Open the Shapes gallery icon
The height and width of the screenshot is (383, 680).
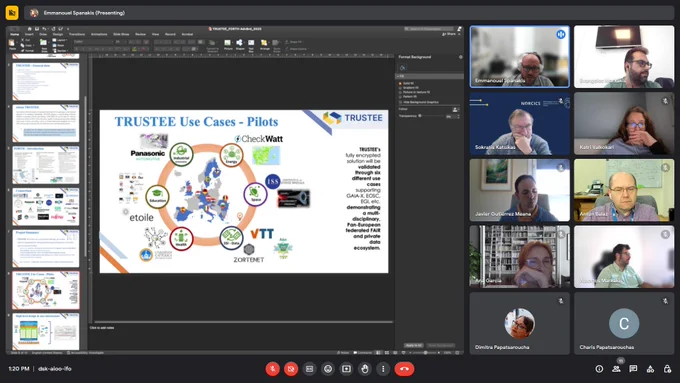(x=239, y=43)
